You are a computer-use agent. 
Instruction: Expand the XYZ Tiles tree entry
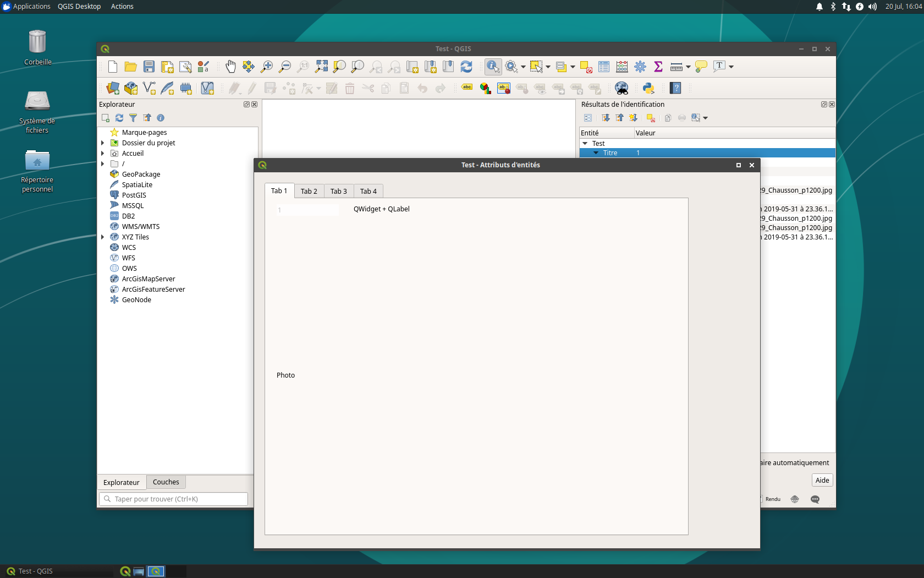103,237
